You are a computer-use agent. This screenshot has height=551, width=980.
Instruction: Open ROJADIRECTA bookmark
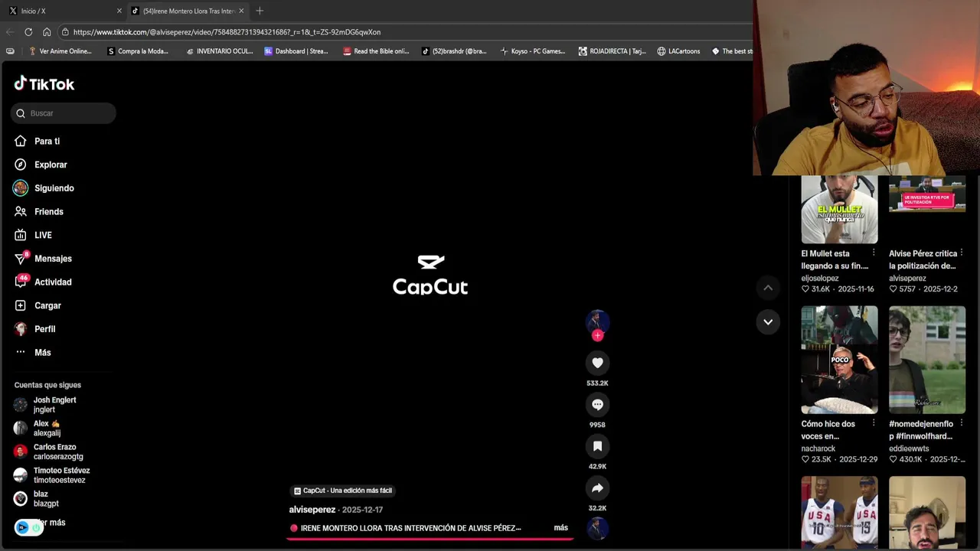[612, 51]
